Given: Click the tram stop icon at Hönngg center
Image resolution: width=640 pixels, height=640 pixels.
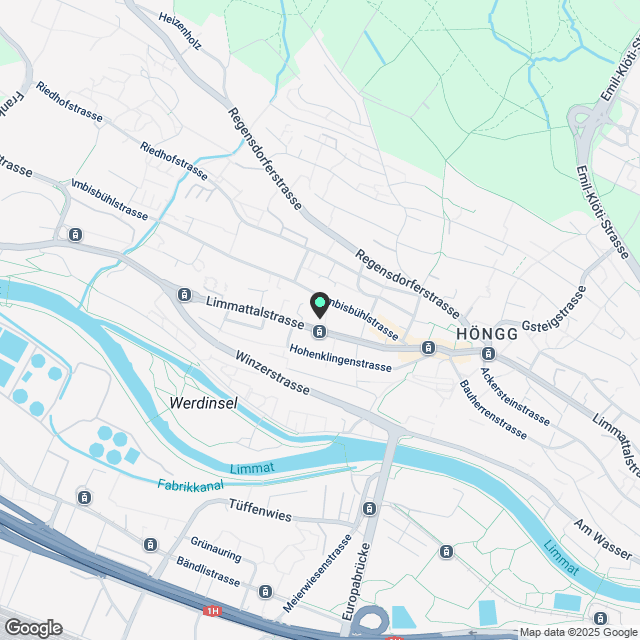Looking at the screenshot, I should [x=489, y=353].
